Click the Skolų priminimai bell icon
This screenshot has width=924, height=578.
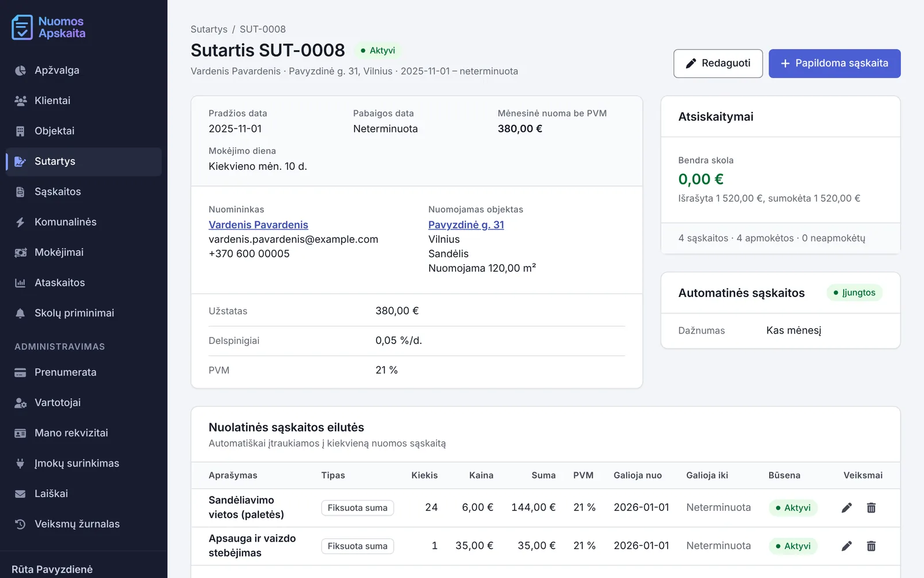[20, 313]
